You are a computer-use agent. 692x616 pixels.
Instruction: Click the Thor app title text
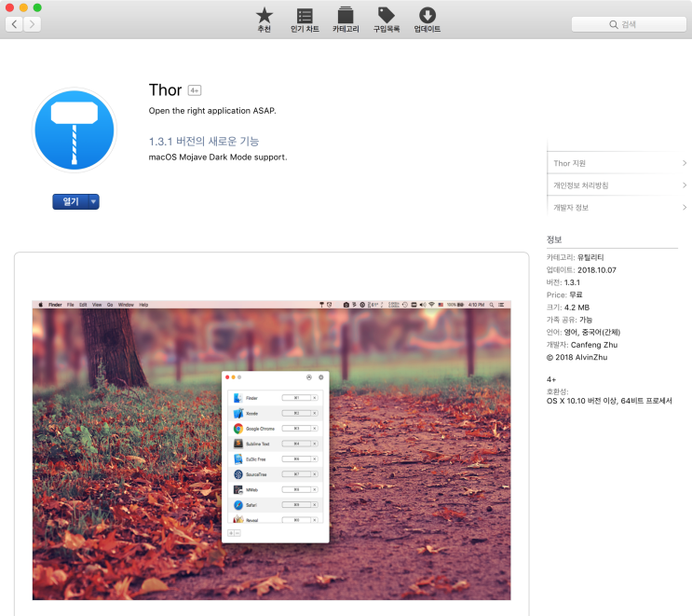tap(165, 90)
